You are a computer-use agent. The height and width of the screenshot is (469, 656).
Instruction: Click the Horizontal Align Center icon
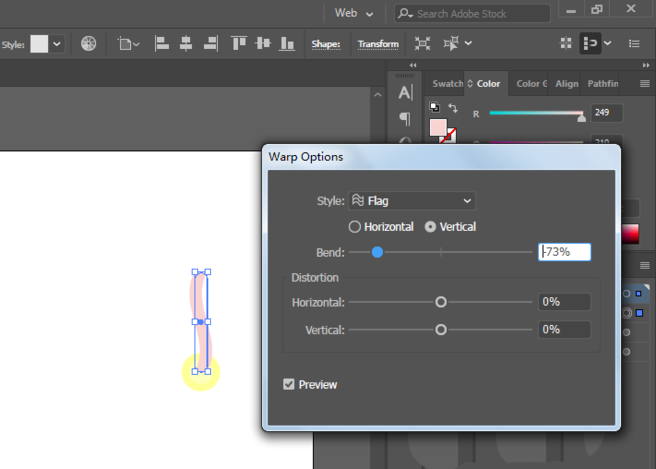tap(187, 44)
